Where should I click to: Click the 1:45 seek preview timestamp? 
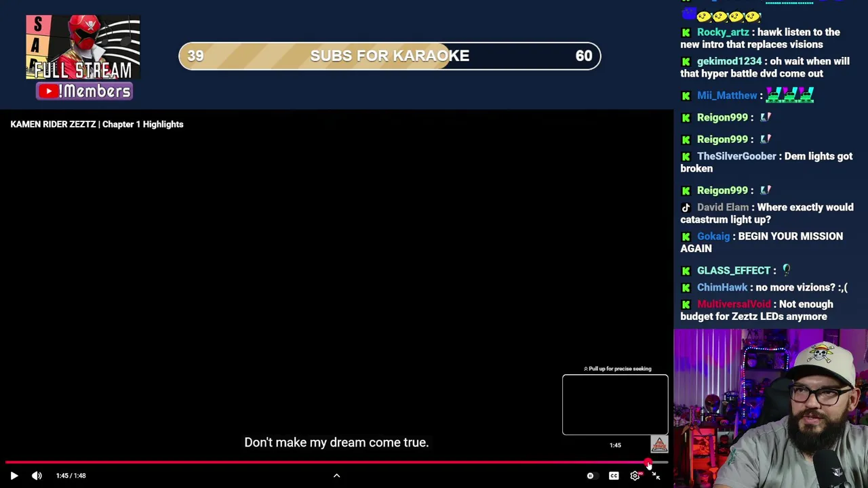point(615,445)
